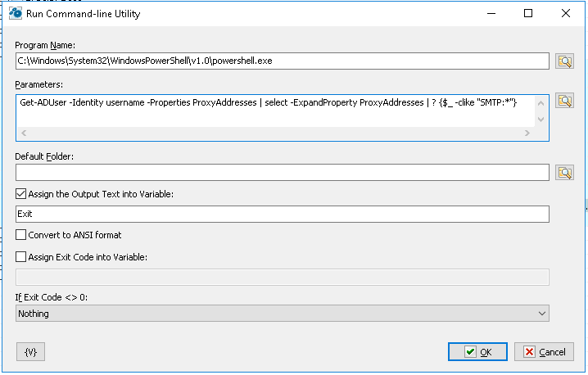
Task: Expand the If Exit Code dropdown
Action: coord(541,314)
